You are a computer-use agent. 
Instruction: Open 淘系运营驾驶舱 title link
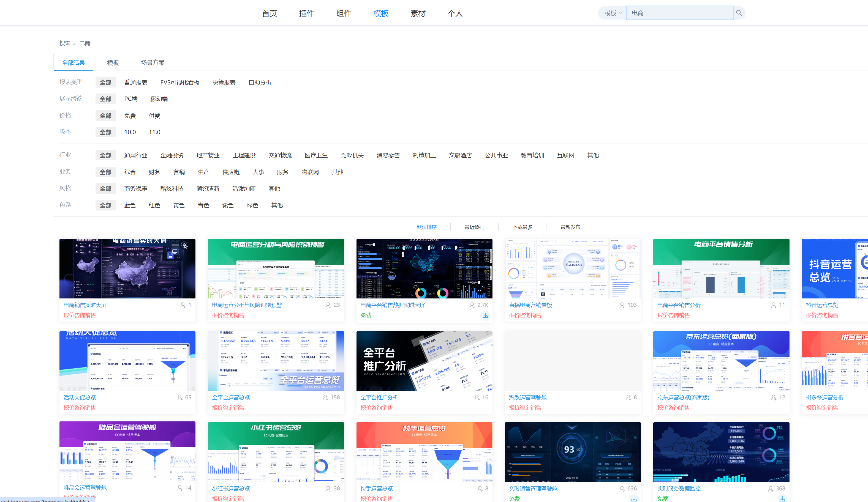coord(528,397)
